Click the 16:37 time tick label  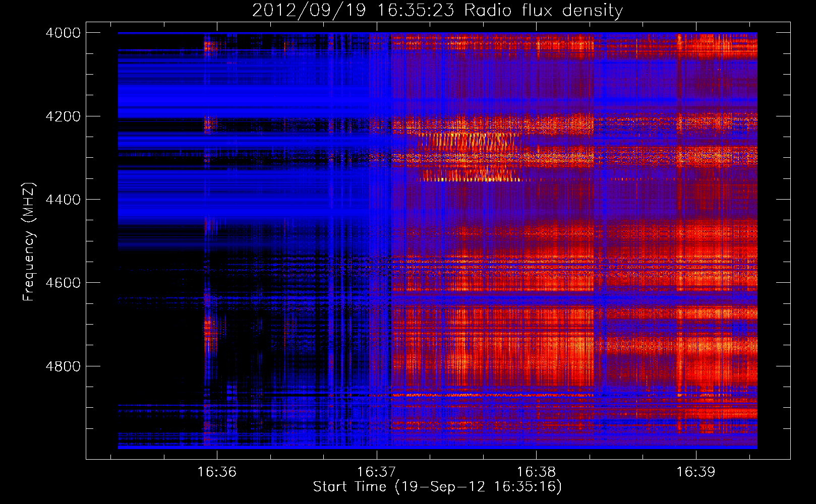click(x=377, y=472)
